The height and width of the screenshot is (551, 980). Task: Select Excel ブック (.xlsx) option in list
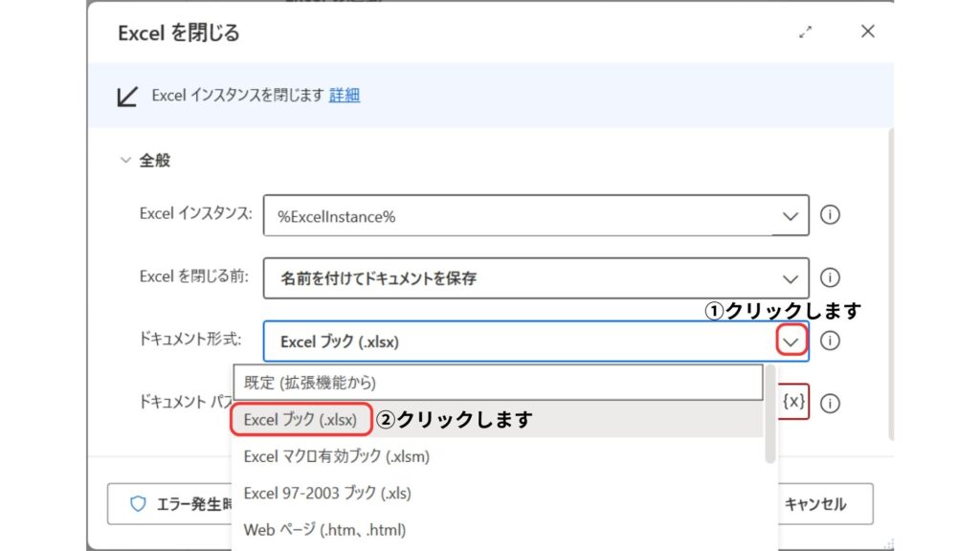coord(498,419)
